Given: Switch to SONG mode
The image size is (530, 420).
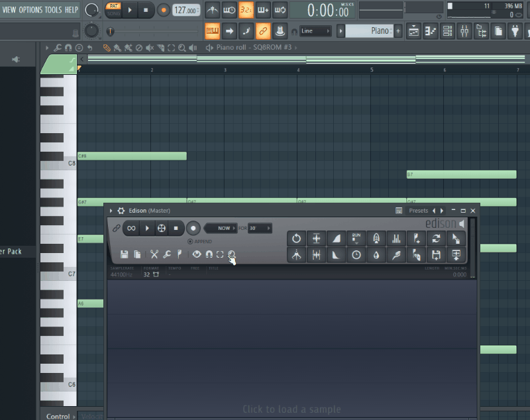Looking at the screenshot, I should [x=113, y=13].
